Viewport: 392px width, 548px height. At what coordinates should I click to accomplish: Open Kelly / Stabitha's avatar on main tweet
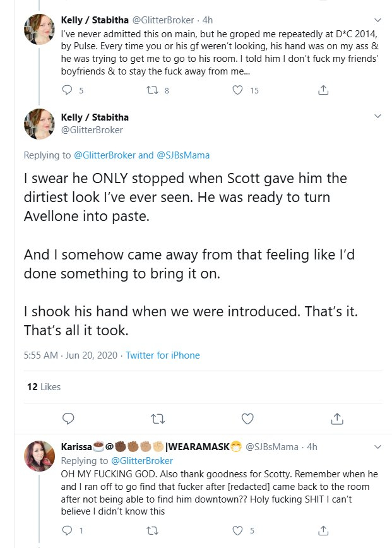click(39, 123)
